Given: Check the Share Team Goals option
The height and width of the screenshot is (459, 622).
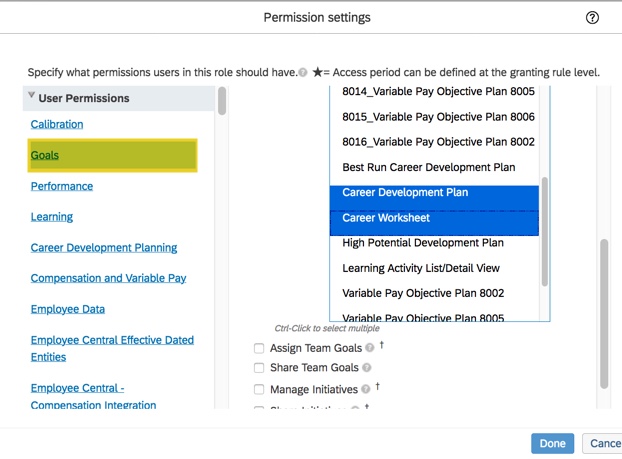Looking at the screenshot, I should tap(259, 369).
